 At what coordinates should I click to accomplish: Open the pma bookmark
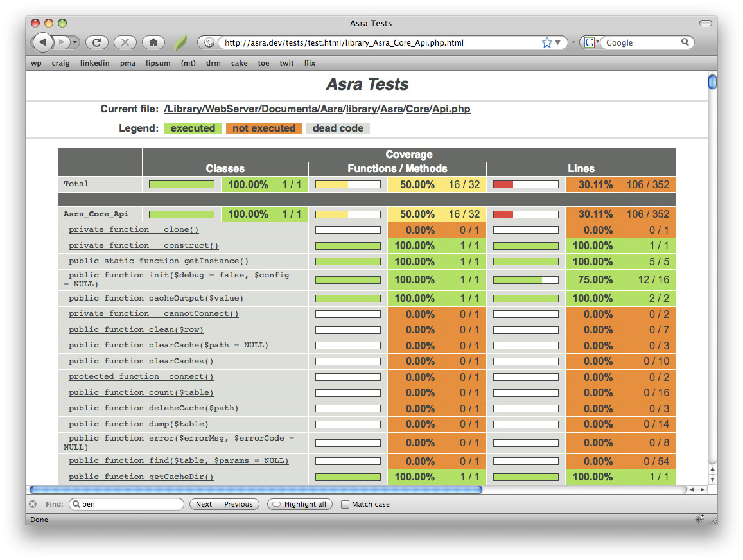tap(128, 63)
